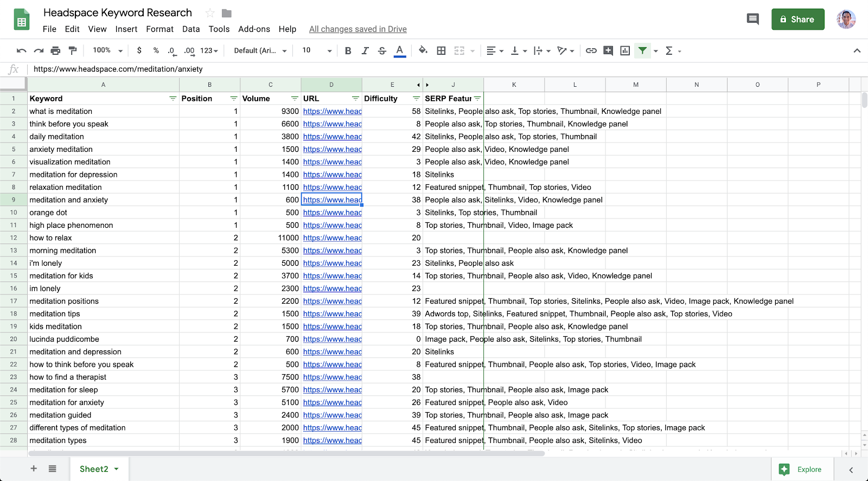Activate the paint format roller
The image size is (868, 481).
pos(73,50)
